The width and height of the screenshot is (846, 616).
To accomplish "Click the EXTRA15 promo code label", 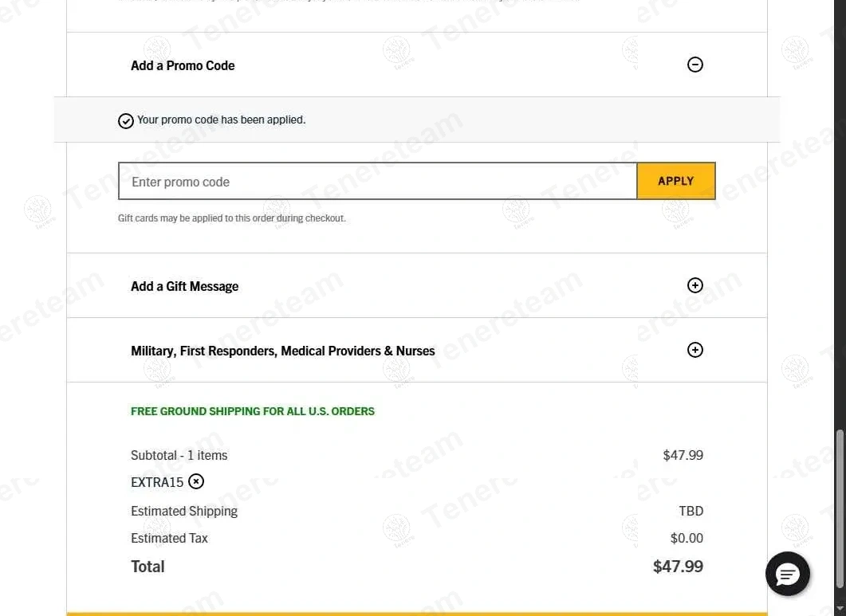I will coord(157,482).
